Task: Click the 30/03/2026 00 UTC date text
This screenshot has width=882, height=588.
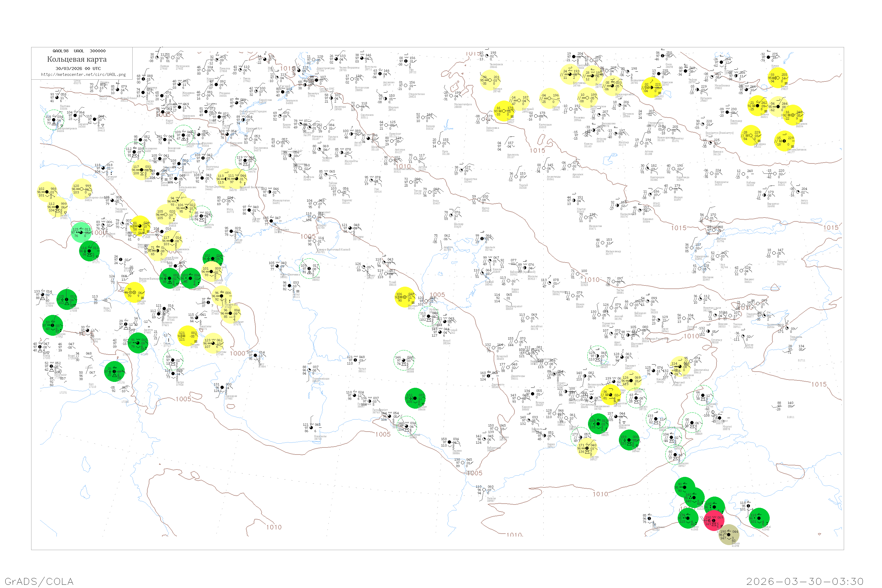Action: point(78,69)
